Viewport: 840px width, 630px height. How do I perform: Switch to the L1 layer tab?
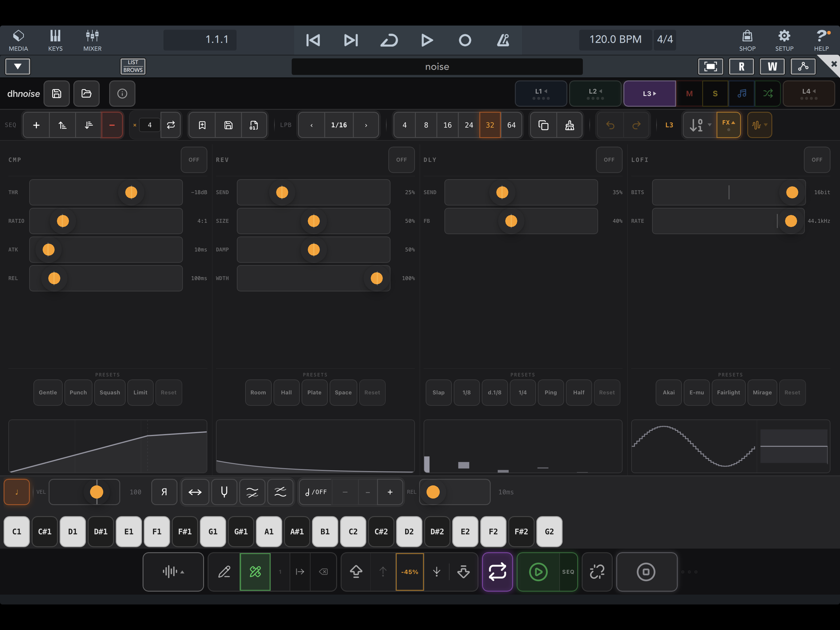541,94
